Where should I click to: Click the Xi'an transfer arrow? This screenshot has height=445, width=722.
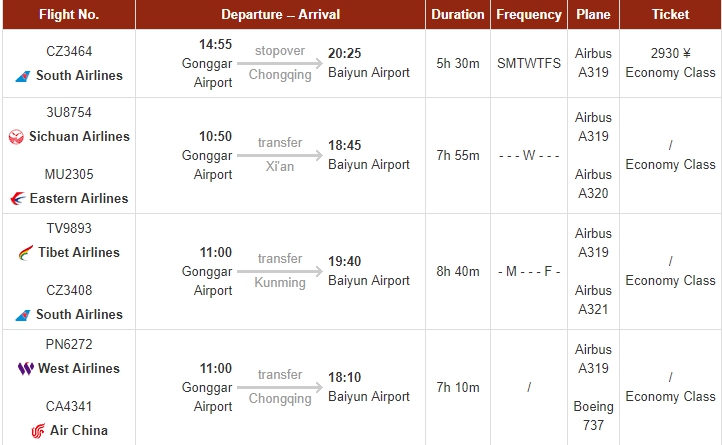(280, 156)
